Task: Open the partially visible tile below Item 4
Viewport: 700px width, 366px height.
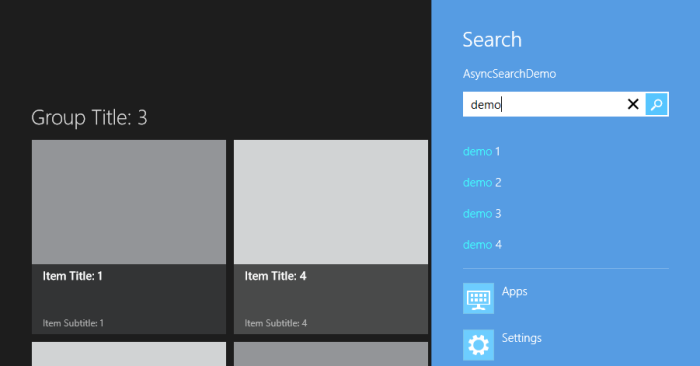Action: (331, 354)
